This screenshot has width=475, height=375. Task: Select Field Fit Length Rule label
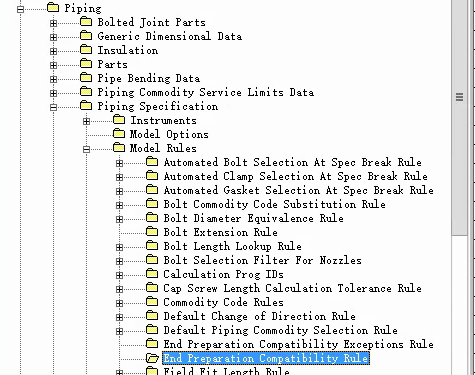point(226,371)
